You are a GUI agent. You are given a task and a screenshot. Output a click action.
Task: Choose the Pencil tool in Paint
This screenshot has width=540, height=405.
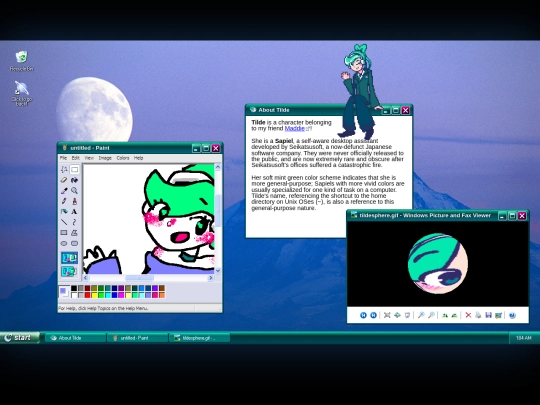(64, 201)
